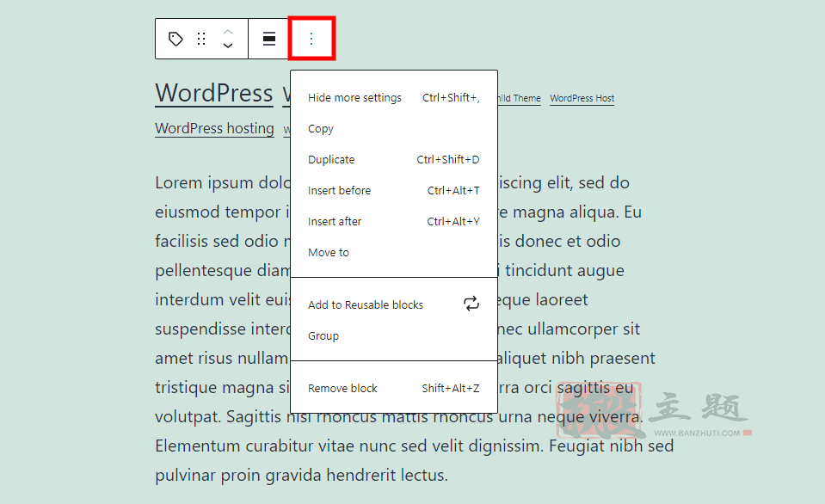Screen dimensions: 825x504
Task: Move block up with the up chevron
Action: (x=228, y=32)
